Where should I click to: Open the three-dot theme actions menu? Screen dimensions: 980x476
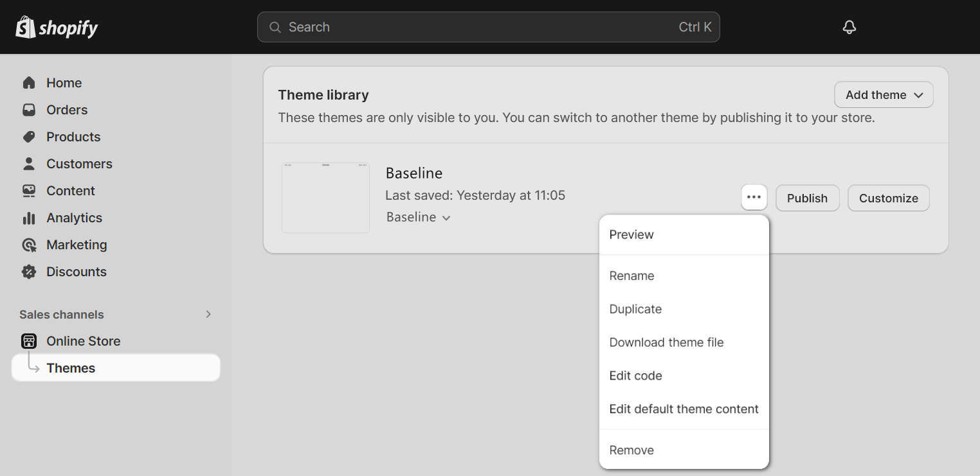pyautogui.click(x=754, y=197)
